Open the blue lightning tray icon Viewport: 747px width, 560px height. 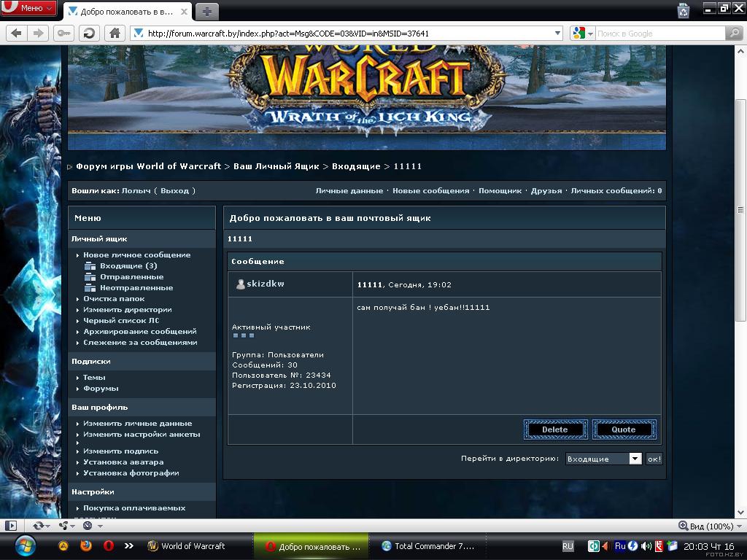click(633, 545)
